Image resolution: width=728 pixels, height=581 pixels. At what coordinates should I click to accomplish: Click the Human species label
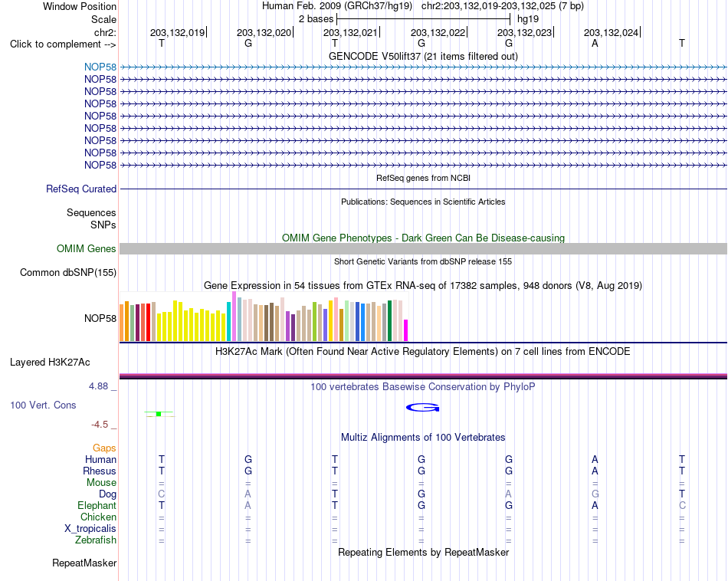pos(100,460)
